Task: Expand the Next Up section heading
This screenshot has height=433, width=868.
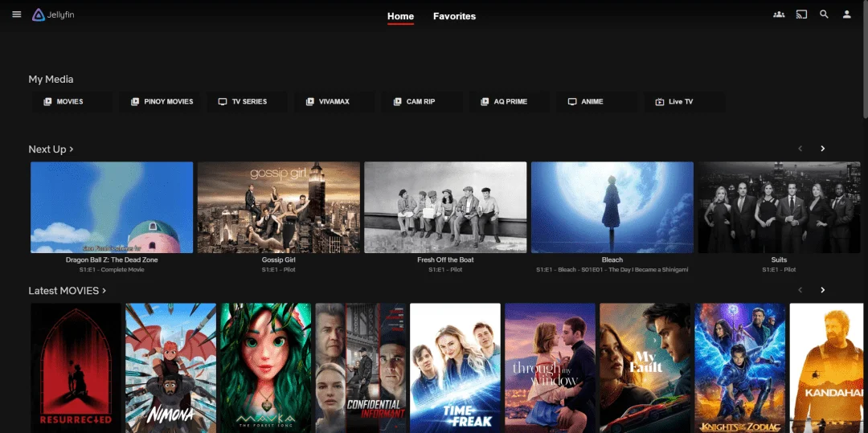Action: click(51, 149)
